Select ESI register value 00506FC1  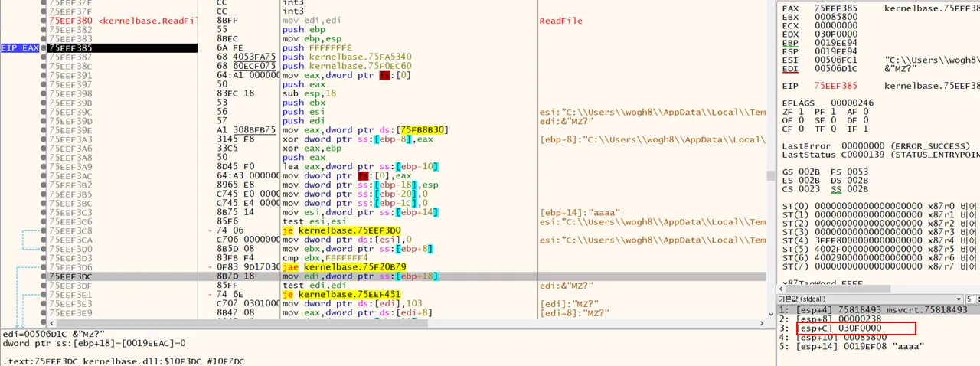tap(836, 60)
